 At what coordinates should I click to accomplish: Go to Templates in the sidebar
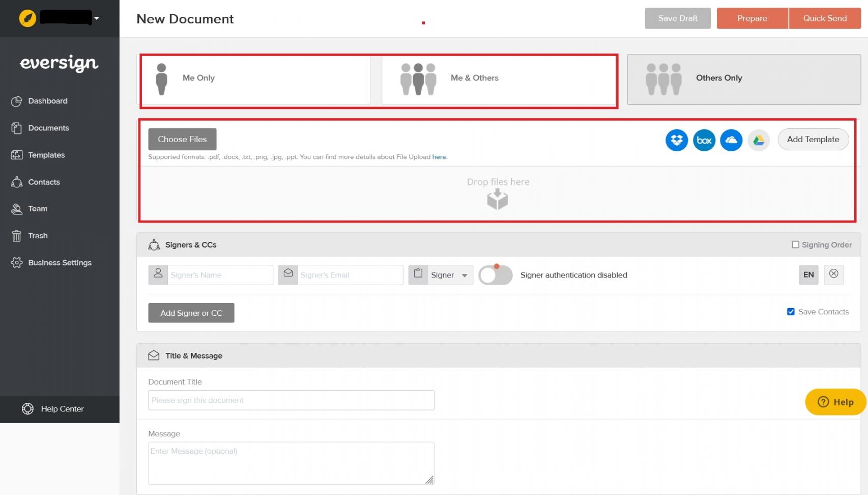(46, 155)
